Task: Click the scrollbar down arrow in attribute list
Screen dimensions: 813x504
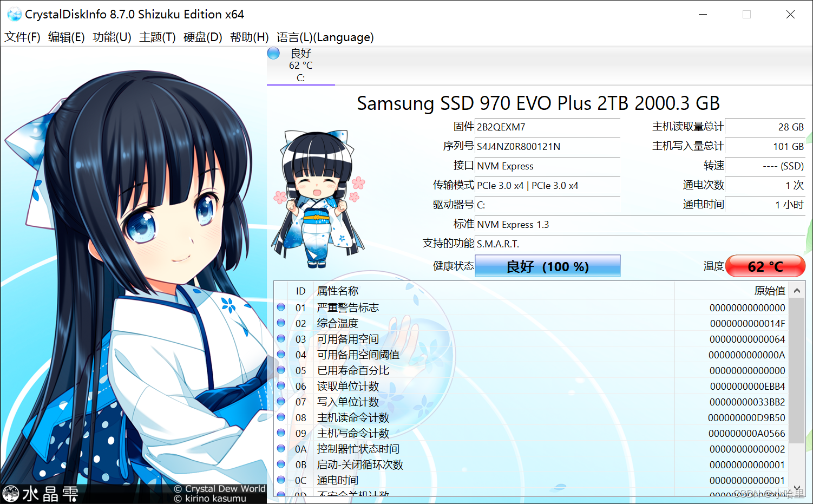Action: point(797,487)
